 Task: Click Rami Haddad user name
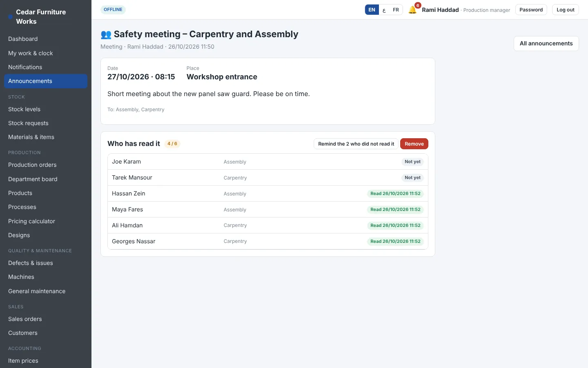coord(440,10)
